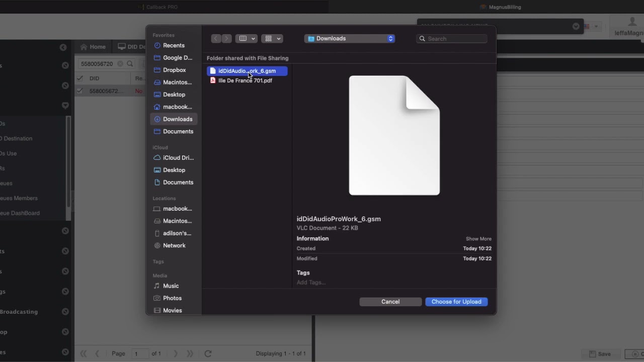Viewport: 644px width, 362px height.
Task: Click the document preview thumbnail
Action: tap(394, 135)
